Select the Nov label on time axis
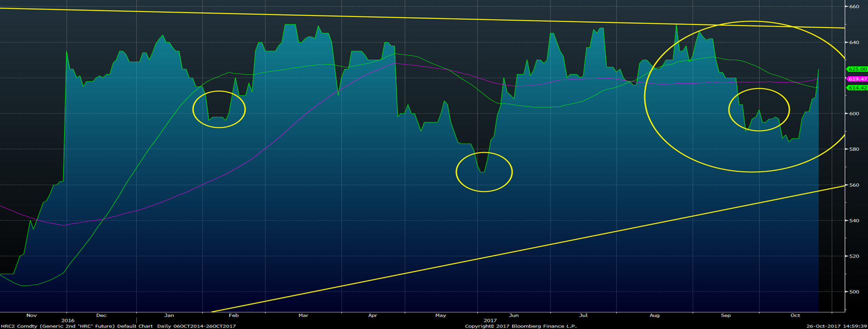 (32, 315)
